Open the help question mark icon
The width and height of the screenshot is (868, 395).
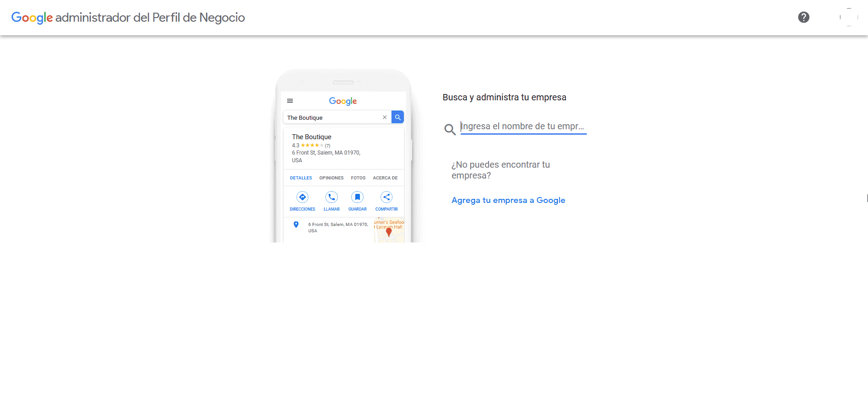coord(803,17)
